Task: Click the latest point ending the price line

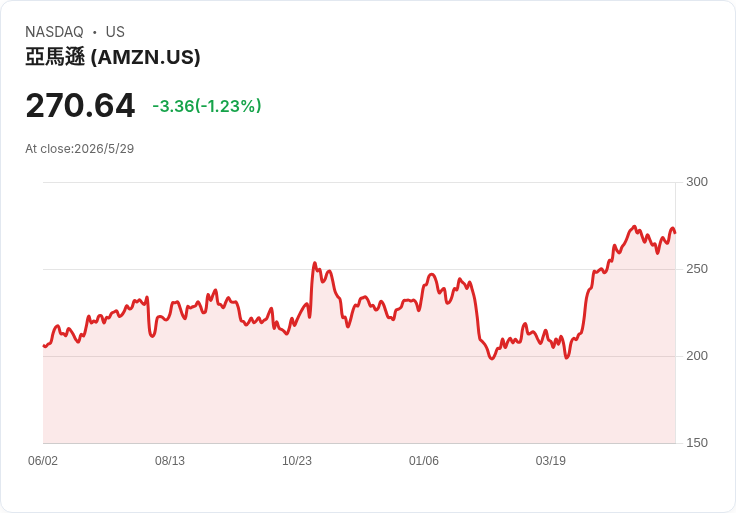Action: pos(675,232)
